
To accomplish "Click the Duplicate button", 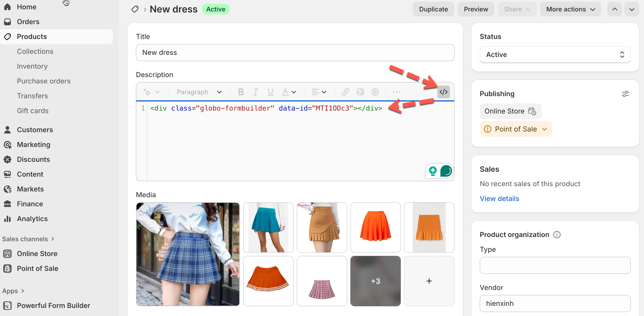I will point(433,9).
